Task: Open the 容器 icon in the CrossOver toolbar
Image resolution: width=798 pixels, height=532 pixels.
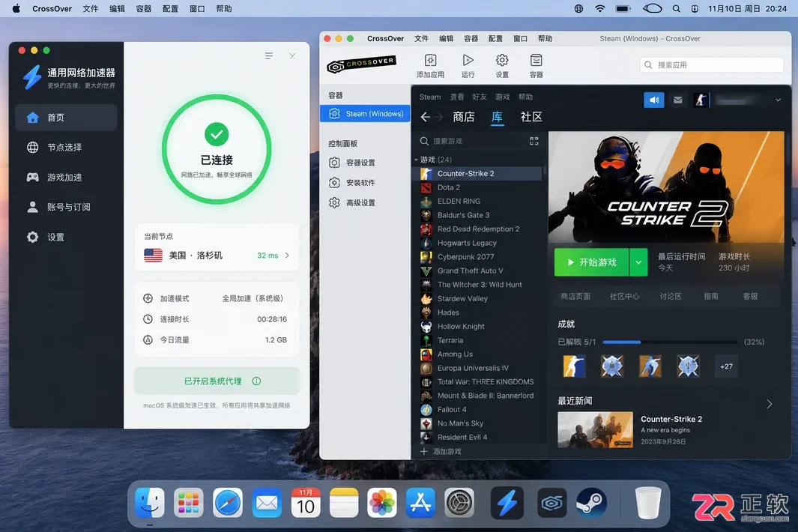Action: [x=536, y=61]
